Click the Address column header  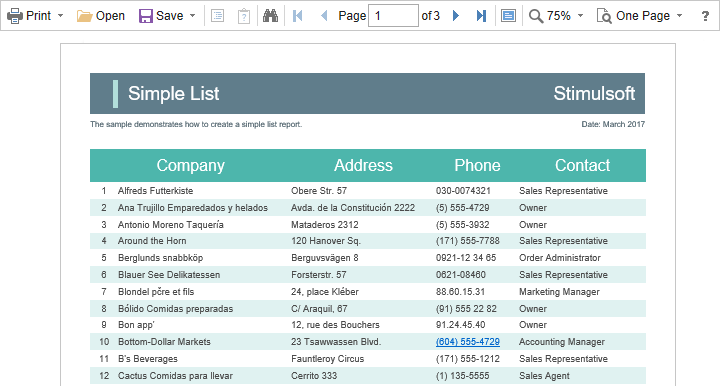point(363,165)
